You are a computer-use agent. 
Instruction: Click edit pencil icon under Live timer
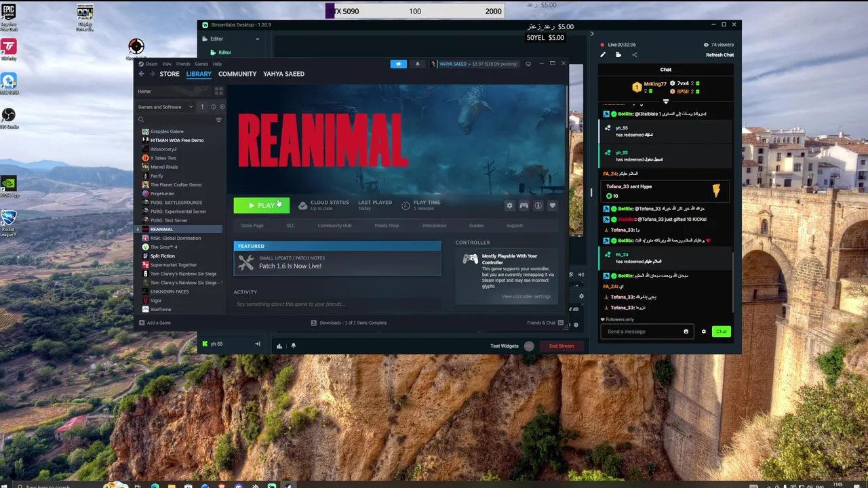[x=603, y=55]
